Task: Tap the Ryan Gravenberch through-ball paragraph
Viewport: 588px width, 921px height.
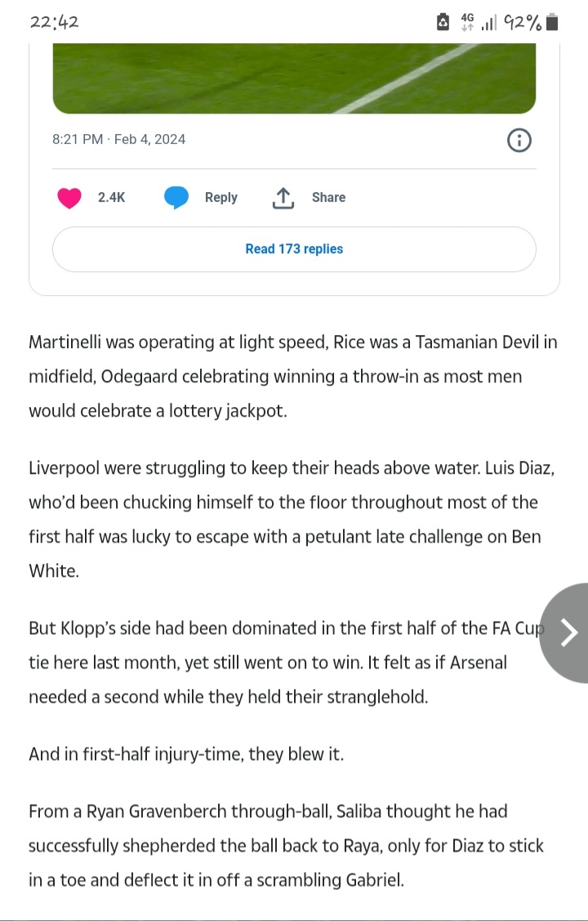Action: [x=286, y=846]
